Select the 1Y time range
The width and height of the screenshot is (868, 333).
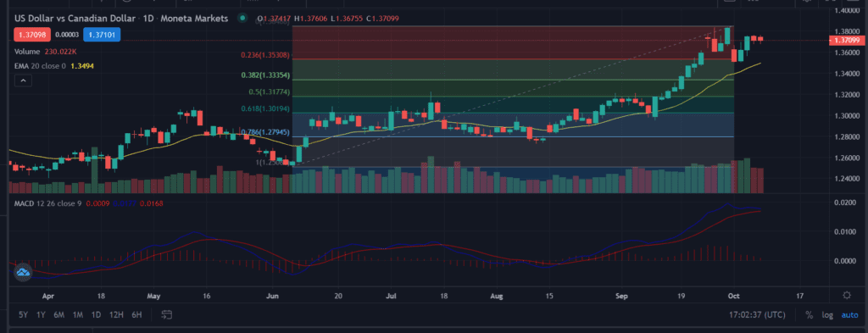point(41,314)
